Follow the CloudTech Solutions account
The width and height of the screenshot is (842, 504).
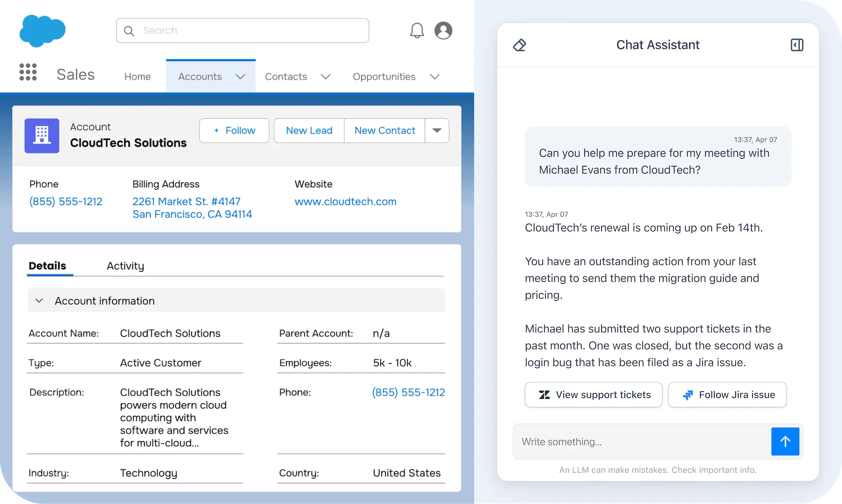234,131
